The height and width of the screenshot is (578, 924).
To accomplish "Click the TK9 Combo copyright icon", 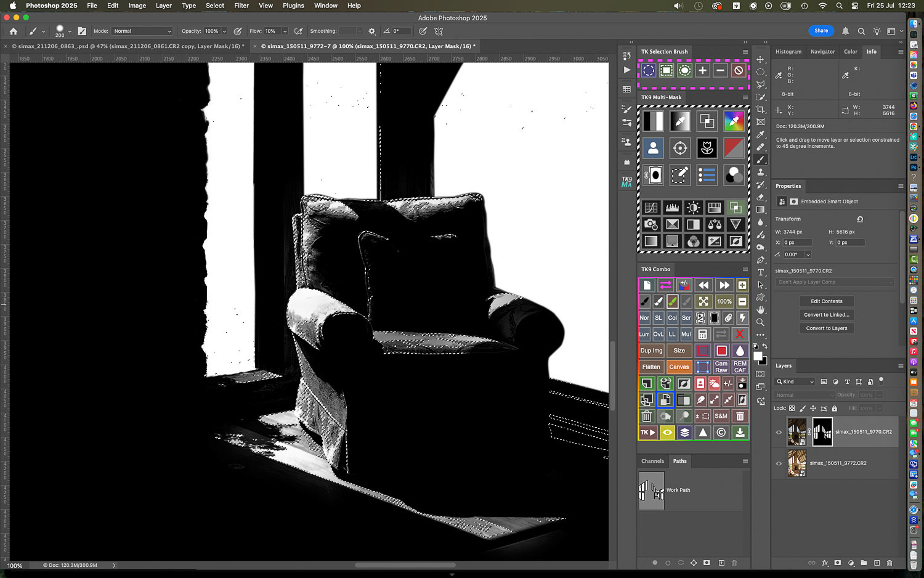I will click(721, 433).
